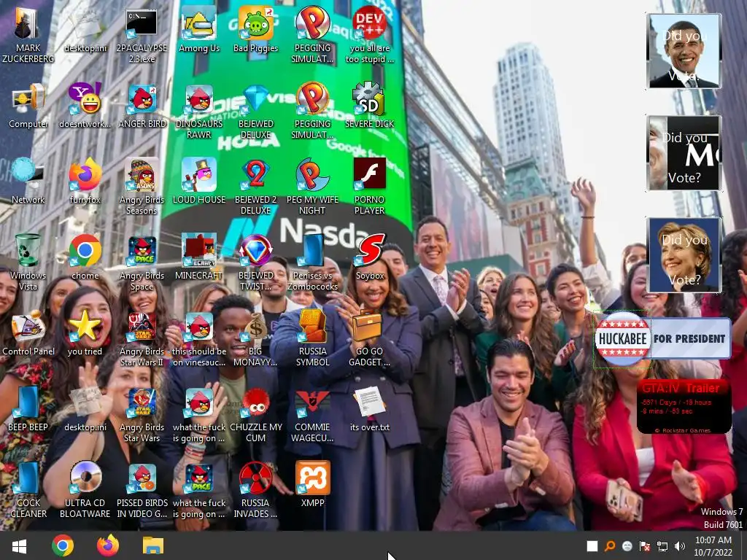The width and height of the screenshot is (747, 560).
Task: Click the magnifier tray icon
Action: coord(610,546)
